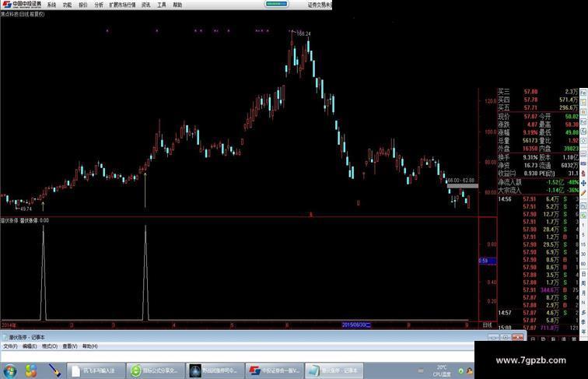Switch to 15-minute period in sidebar
588x379 pixels.
pos(583,244)
